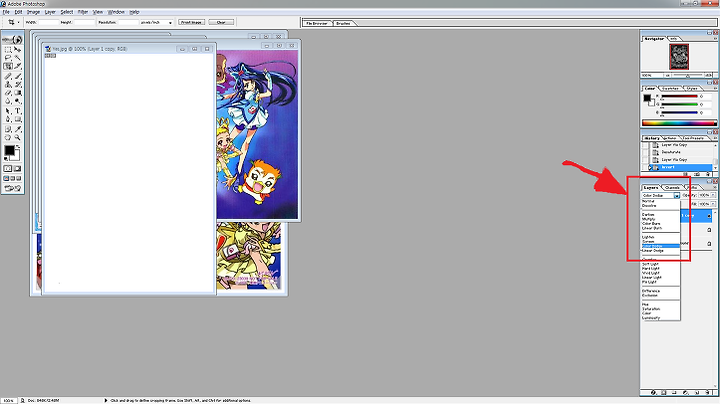The width and height of the screenshot is (720, 404).
Task: Click the Jump to ImageReady icon
Action: click(12, 188)
